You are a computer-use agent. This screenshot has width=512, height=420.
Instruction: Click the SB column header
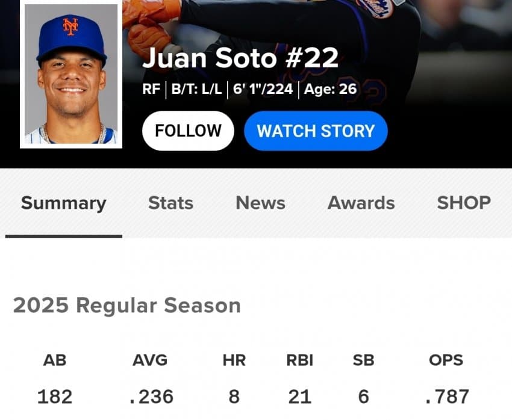(363, 360)
